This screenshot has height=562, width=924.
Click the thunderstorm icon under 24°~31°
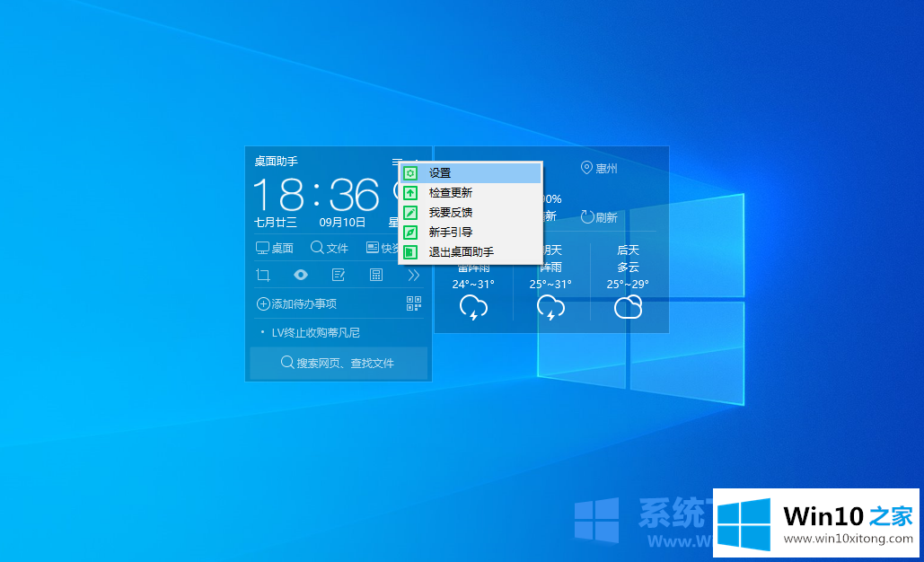pyautogui.click(x=473, y=308)
